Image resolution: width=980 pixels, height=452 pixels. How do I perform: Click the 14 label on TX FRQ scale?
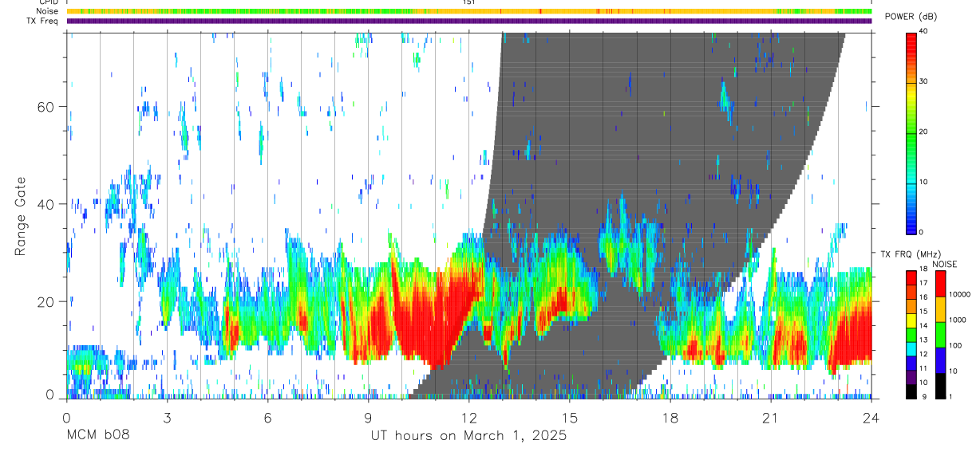click(923, 325)
